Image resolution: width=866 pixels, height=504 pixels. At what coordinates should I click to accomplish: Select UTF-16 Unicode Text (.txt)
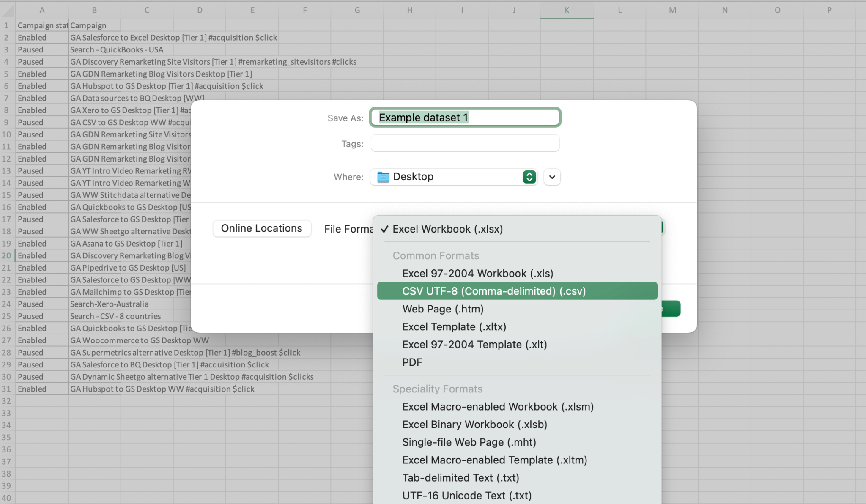click(x=517, y=496)
